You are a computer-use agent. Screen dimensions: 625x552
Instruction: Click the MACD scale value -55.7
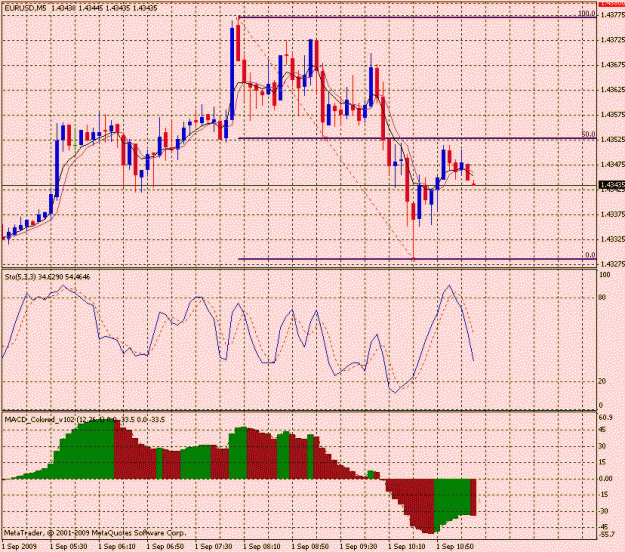point(607,534)
